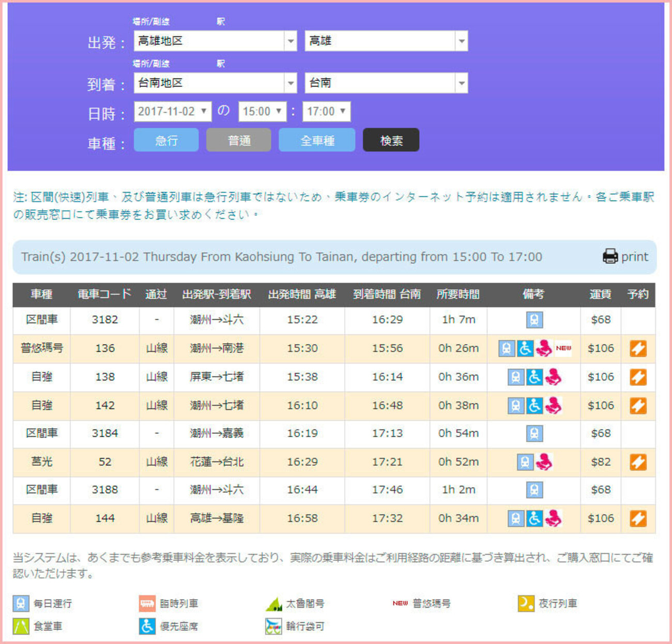The height and width of the screenshot is (644, 672).
Task: Click the daily-service train icon for train 3182
Action: tap(534, 320)
